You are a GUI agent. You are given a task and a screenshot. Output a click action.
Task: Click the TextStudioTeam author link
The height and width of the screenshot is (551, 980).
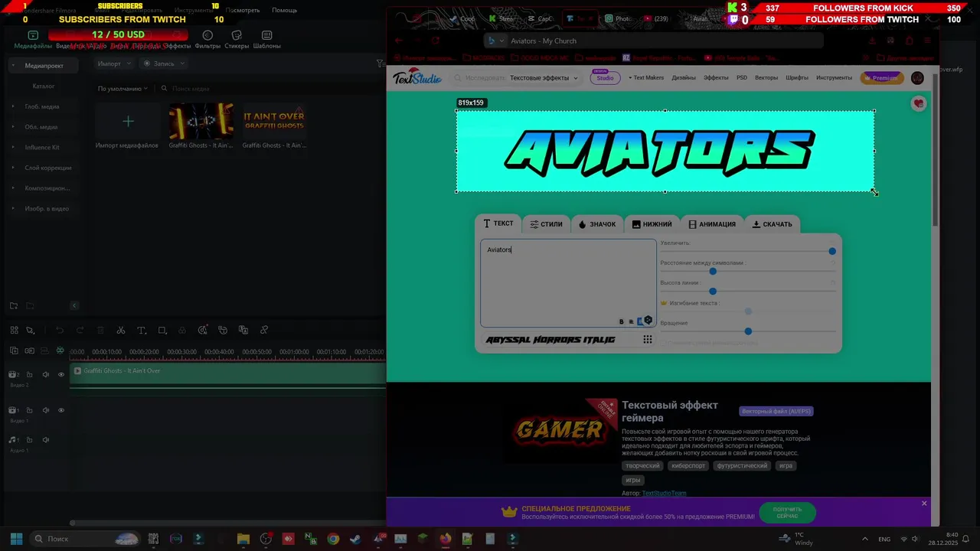(664, 494)
